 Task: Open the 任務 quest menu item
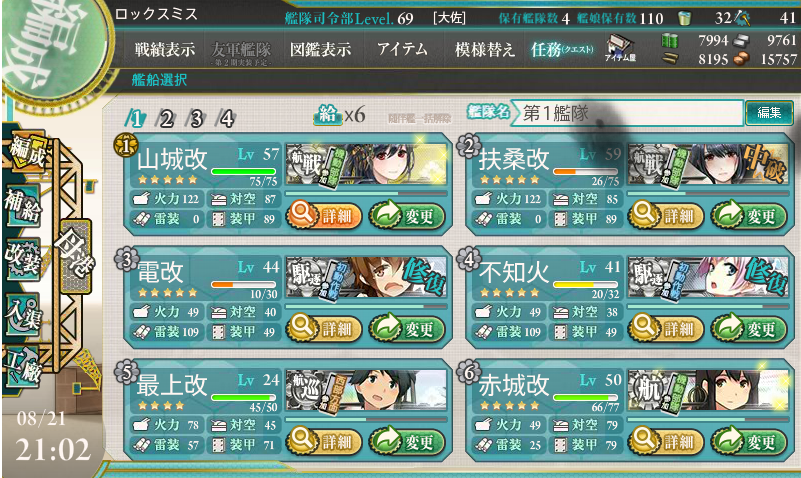click(562, 50)
